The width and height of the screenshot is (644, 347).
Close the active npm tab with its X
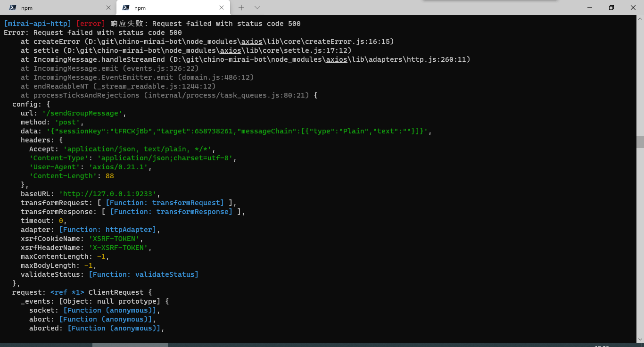tap(222, 8)
